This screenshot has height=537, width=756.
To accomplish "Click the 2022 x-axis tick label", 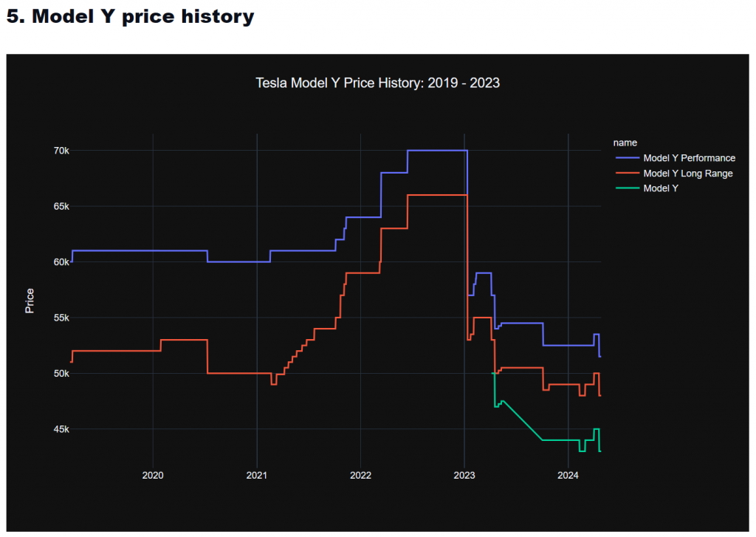I will click(x=360, y=474).
